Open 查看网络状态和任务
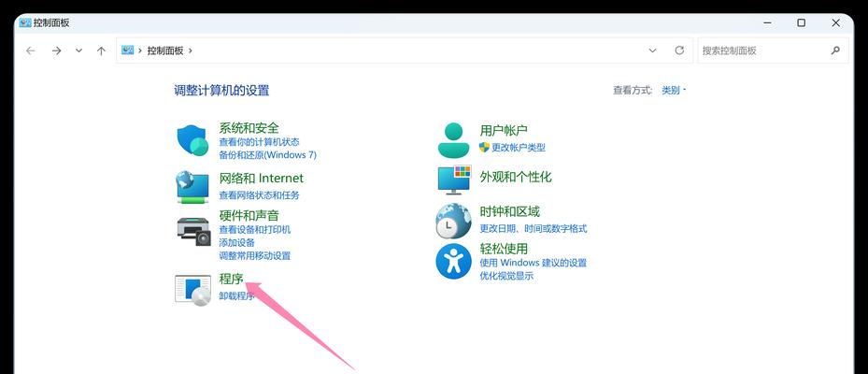This screenshot has height=374, width=868. pyautogui.click(x=259, y=195)
